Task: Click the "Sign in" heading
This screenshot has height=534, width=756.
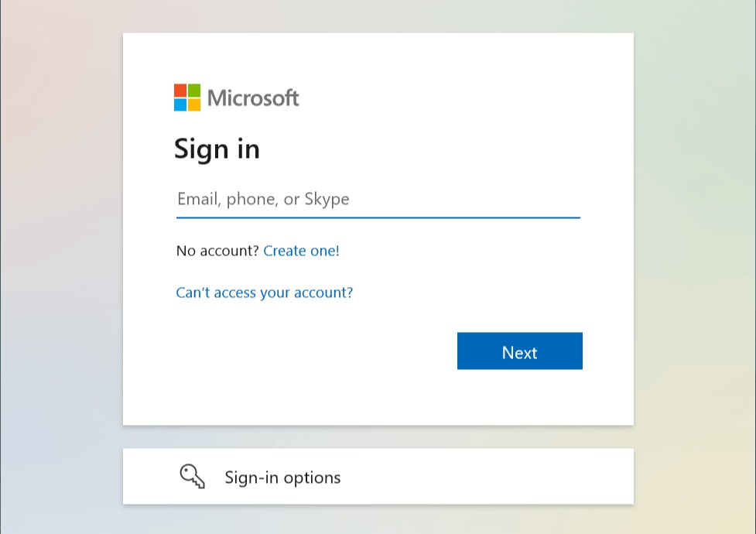Action: (x=217, y=149)
